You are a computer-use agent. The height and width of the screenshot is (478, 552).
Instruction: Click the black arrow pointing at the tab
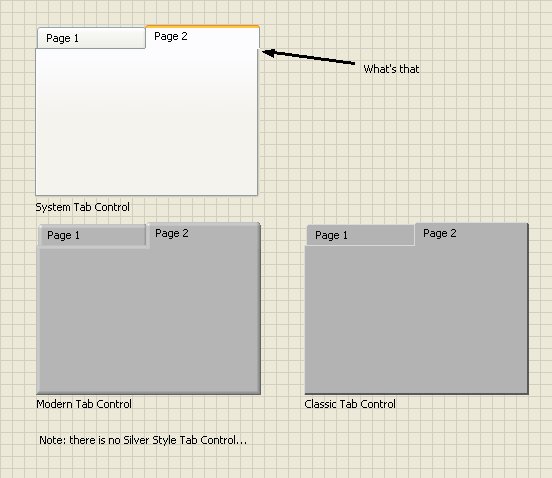point(309,57)
